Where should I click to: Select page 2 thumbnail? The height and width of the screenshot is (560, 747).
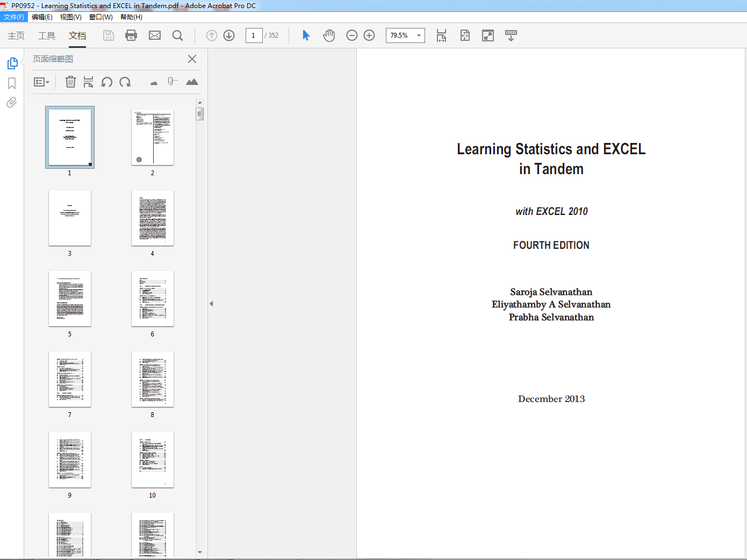pos(153,138)
